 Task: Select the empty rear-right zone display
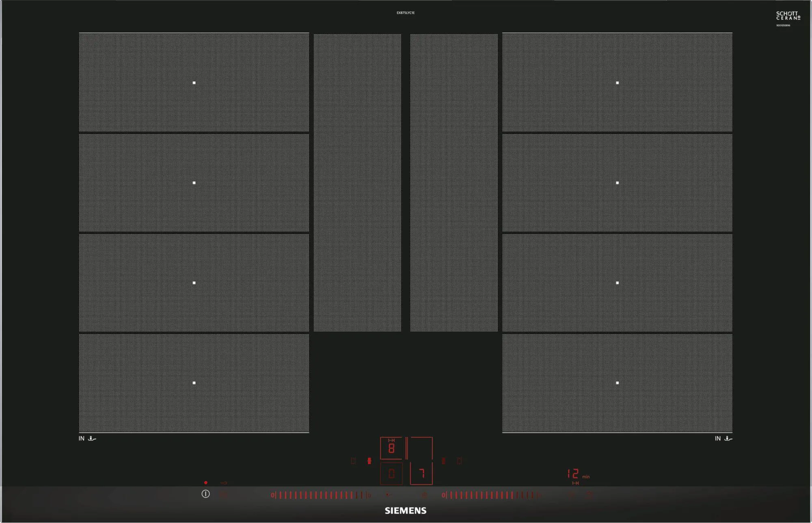coord(421,448)
